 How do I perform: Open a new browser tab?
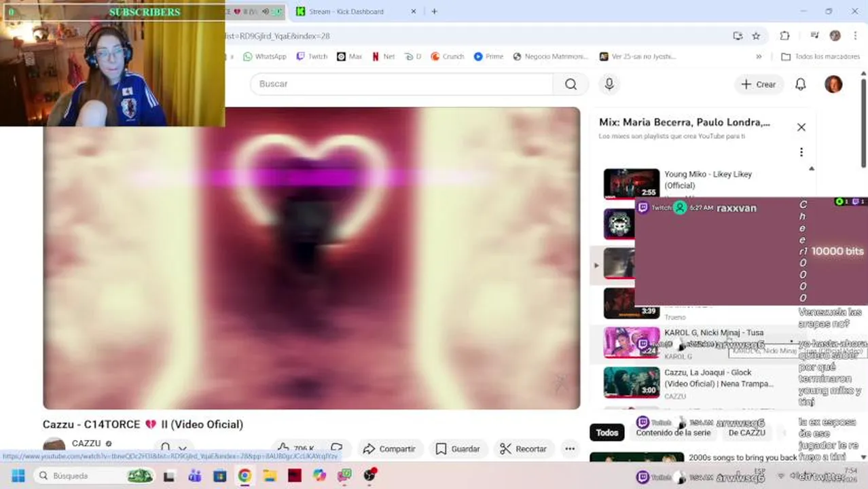[434, 12]
